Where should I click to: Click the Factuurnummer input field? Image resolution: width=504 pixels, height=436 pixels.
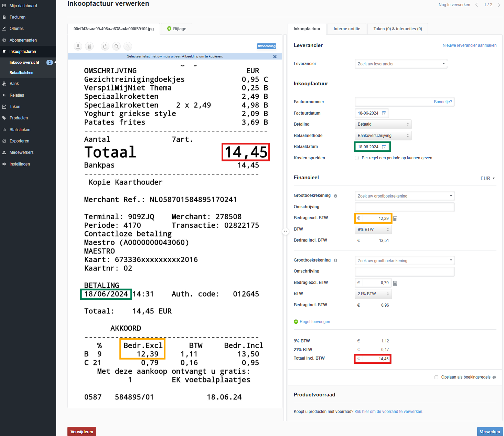pos(393,102)
